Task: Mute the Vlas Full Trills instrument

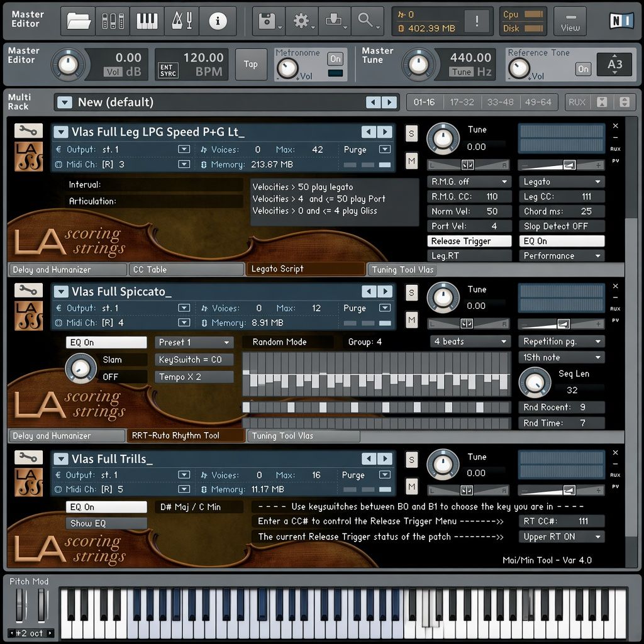Action: (x=411, y=486)
